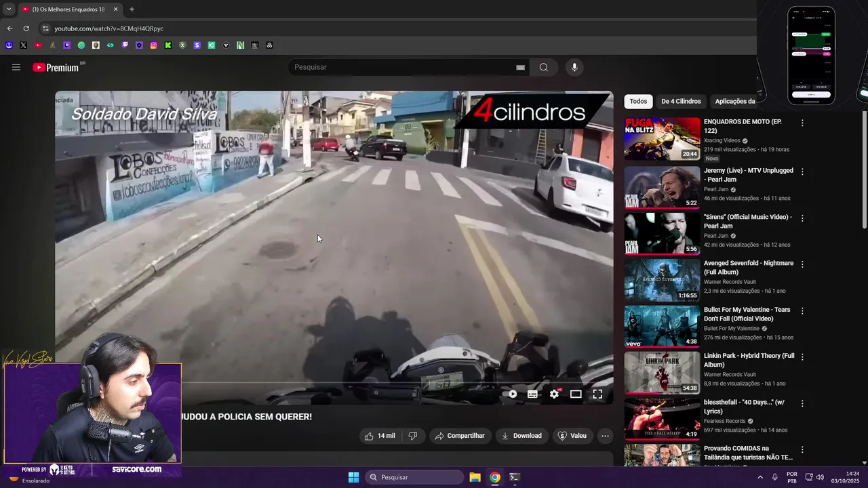Open options for Provando COMIDAS na Tailândia
Screen dimensions: 868x488
802,449
